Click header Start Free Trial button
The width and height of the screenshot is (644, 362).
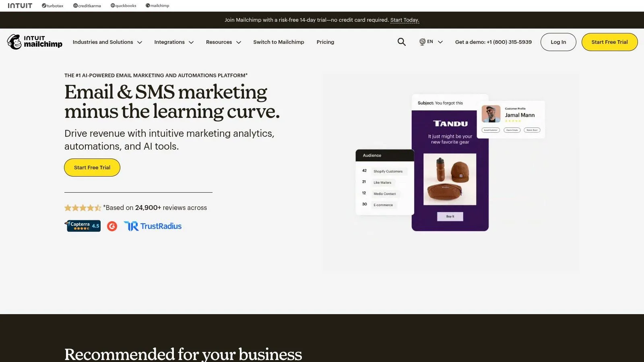click(609, 42)
